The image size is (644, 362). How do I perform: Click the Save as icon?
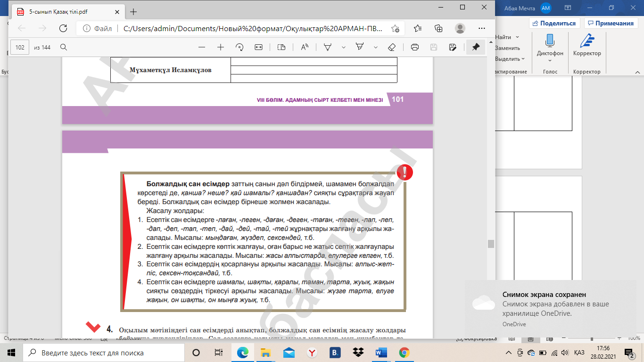453,47
